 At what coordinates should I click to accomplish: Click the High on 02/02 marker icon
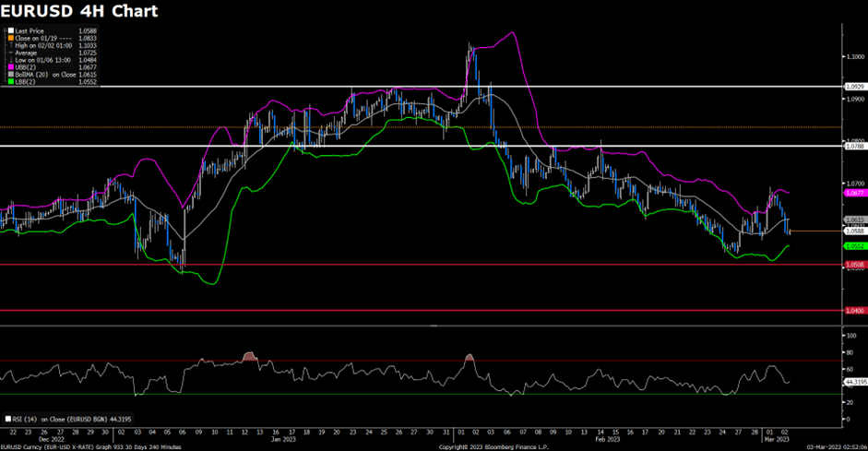(9, 45)
